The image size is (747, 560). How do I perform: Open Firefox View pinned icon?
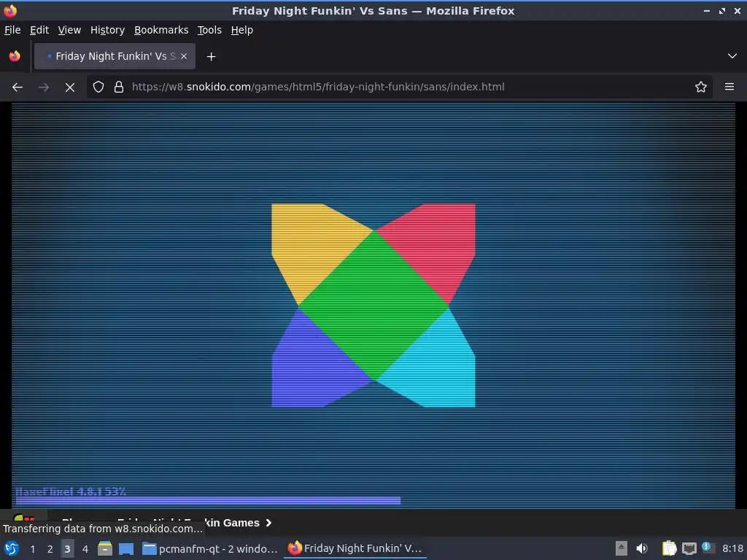point(15,56)
